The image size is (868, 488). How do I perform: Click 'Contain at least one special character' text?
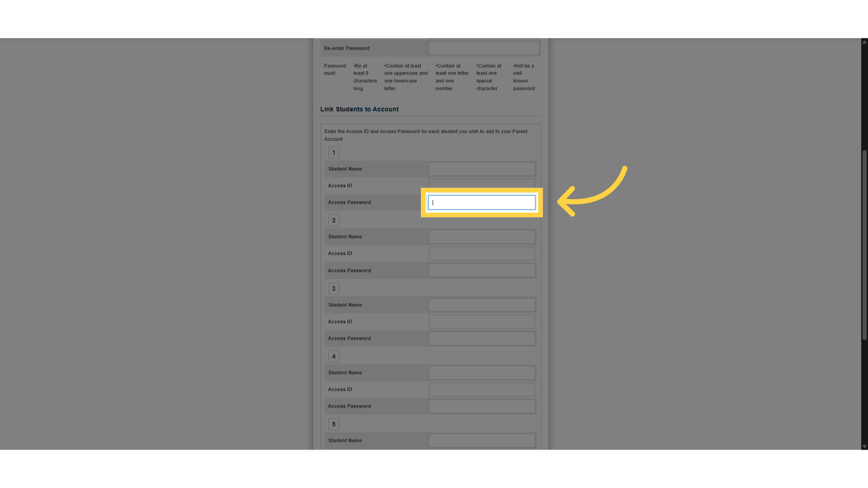point(489,77)
